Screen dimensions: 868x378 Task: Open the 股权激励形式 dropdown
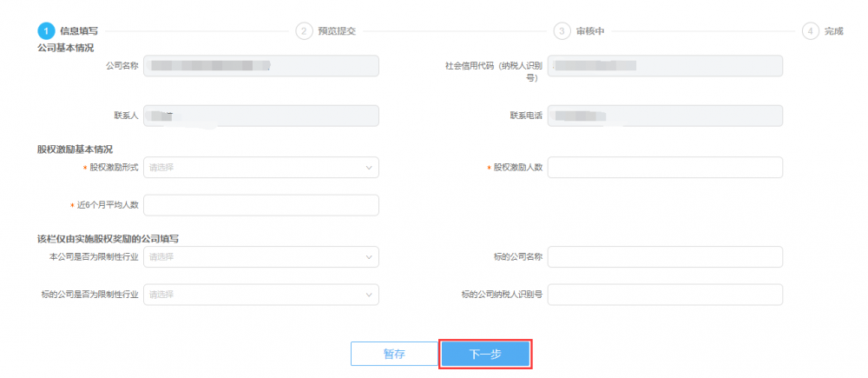260,167
